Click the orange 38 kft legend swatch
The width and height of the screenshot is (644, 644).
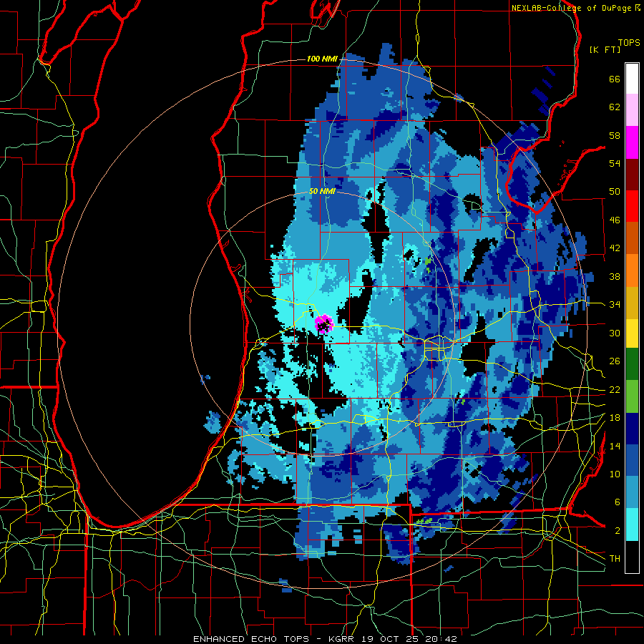click(x=632, y=270)
